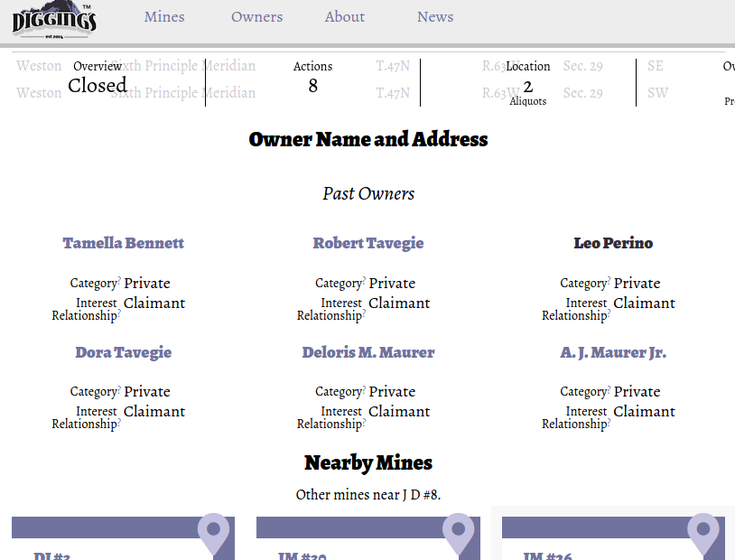Click the Category help mark under Tamella Bennett
Viewport: 735px width, 560px height.
click(119, 280)
